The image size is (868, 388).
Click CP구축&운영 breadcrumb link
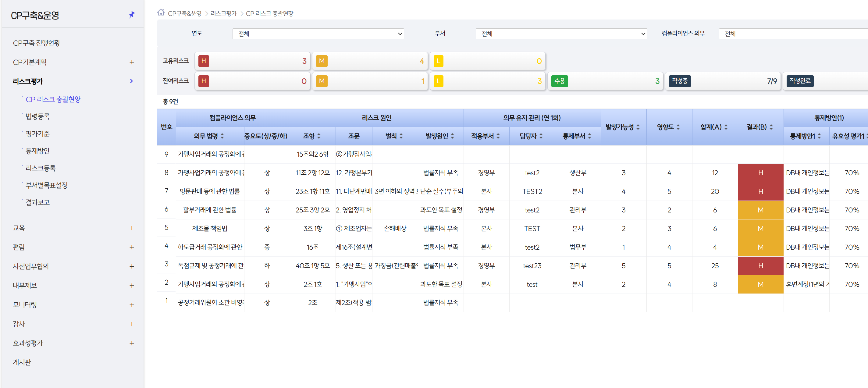185,13
